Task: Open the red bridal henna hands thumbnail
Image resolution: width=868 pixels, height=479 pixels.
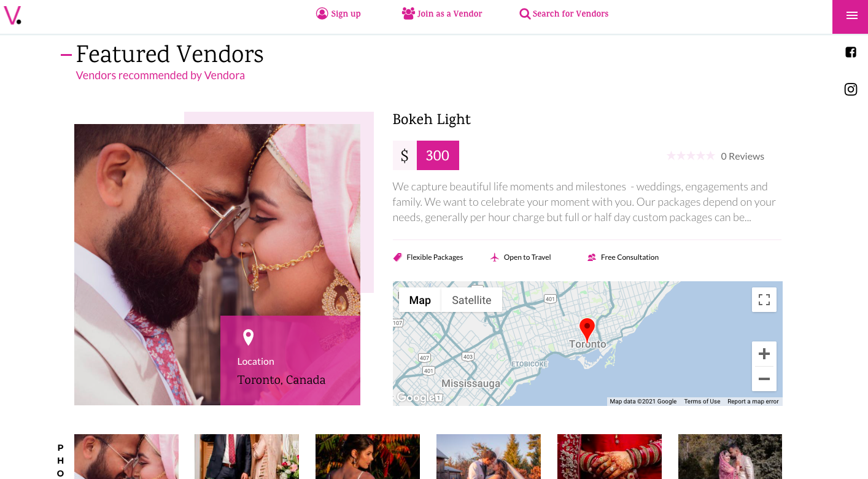Action: tap(610, 456)
